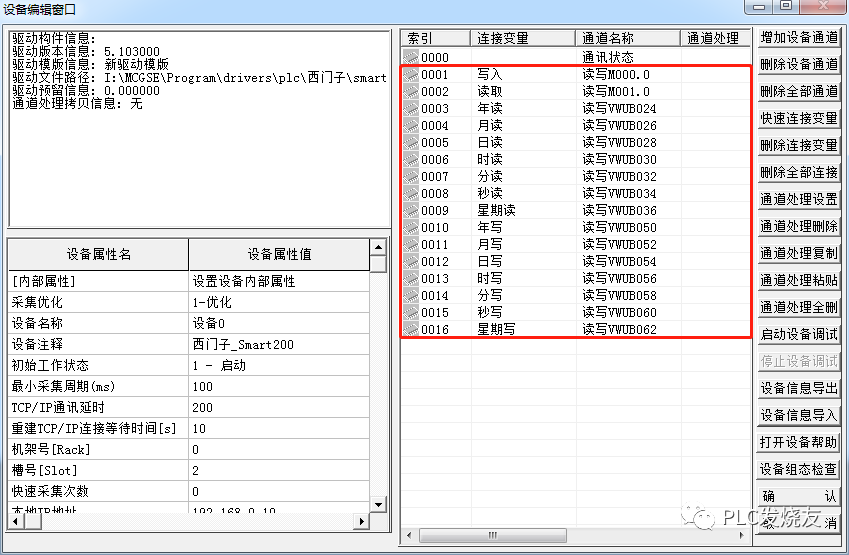Run 设备组态检查 button
849x555 pixels.
799,469
